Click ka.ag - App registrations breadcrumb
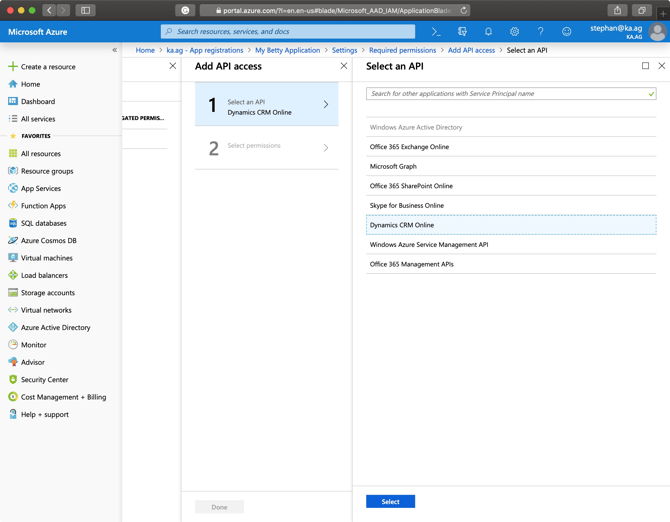The width and height of the screenshot is (670, 522). pos(205,50)
